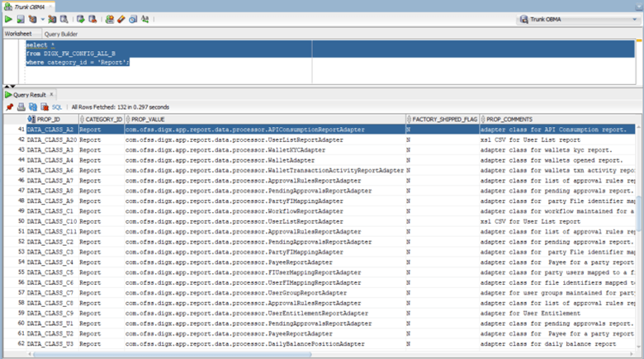The height and width of the screenshot is (359, 644).
Task: Click the DailyBalancePositionAdapter value cell
Action: [x=265, y=344]
